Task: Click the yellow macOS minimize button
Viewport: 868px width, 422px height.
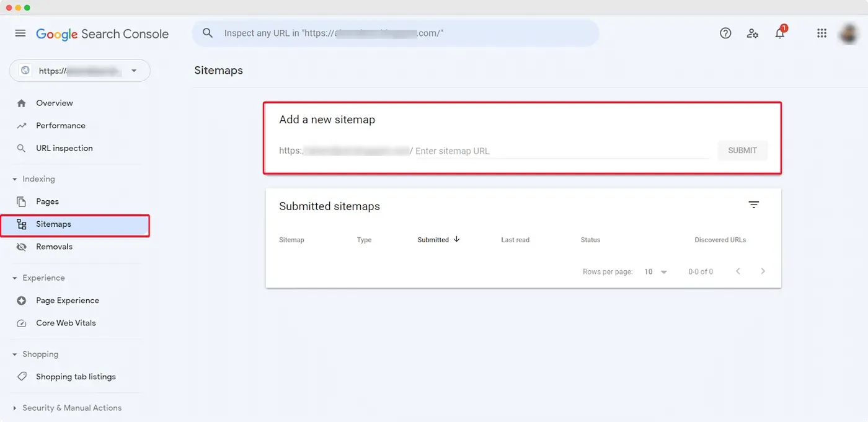Action: [18, 7]
